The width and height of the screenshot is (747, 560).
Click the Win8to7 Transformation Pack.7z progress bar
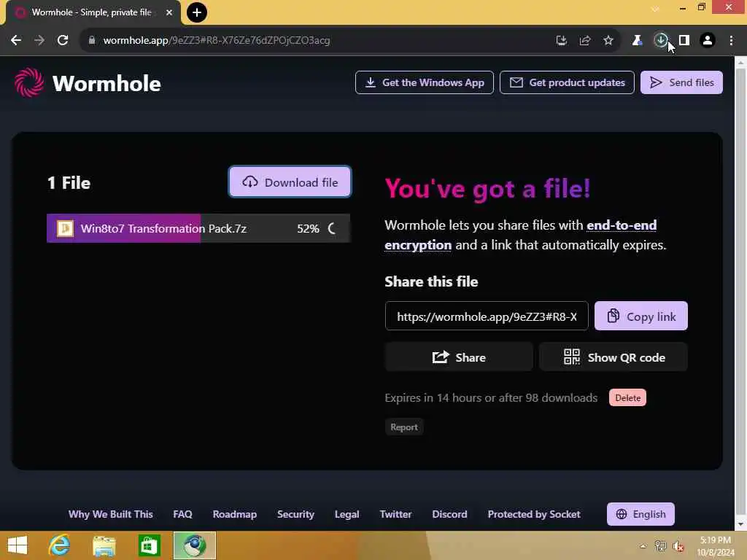[198, 228]
